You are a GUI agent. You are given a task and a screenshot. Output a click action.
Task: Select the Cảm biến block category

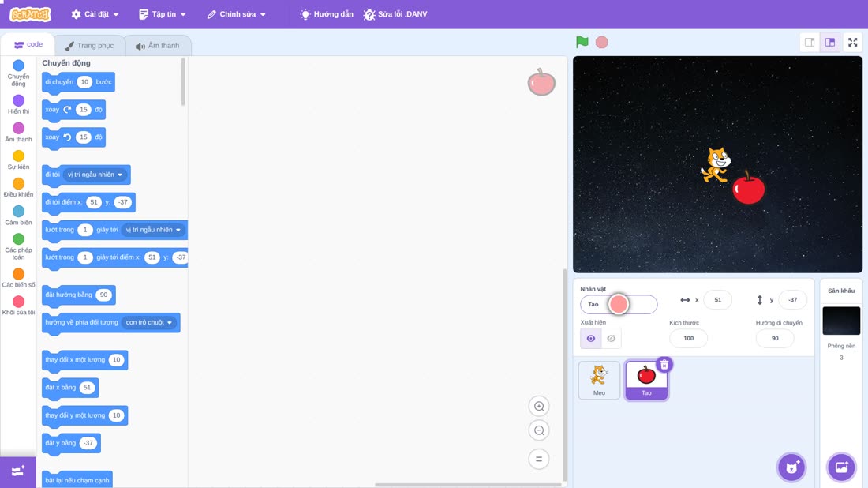pyautogui.click(x=18, y=215)
